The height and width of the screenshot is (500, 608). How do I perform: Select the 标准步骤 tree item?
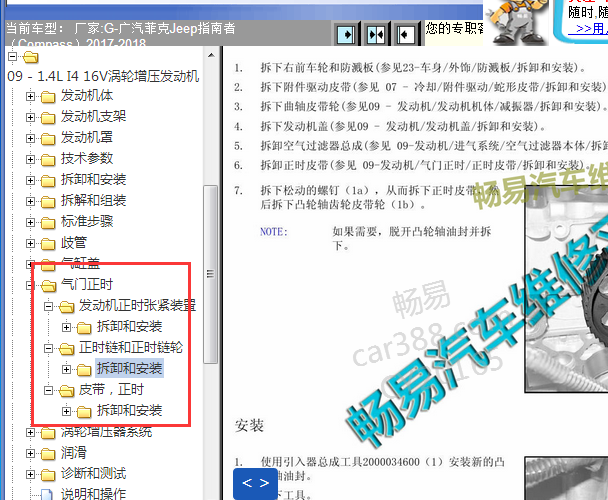[x=87, y=221]
